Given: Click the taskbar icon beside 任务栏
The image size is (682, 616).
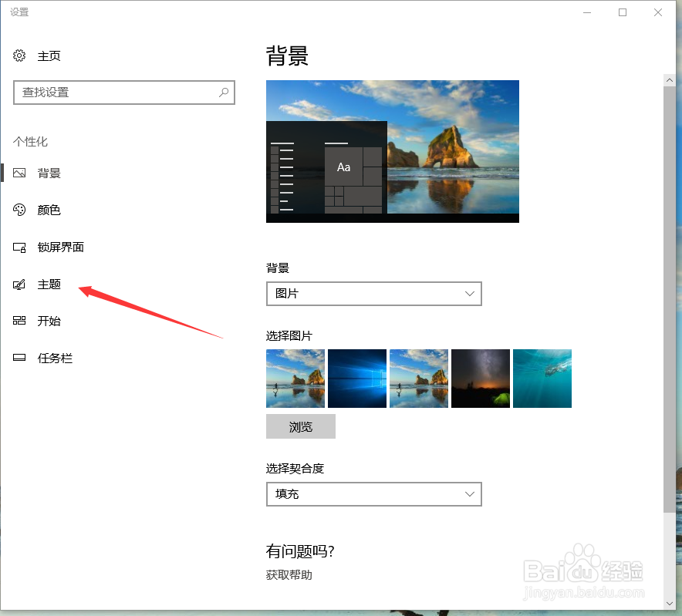Looking at the screenshot, I should click(19, 358).
